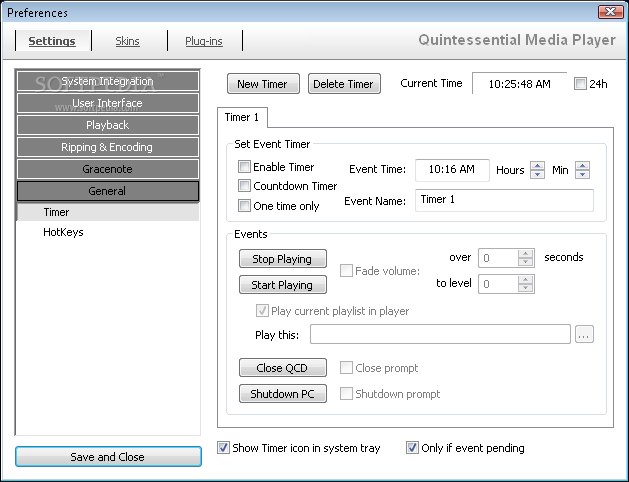The image size is (629, 482).
Task: Toggle Play current playlist in player
Action: click(x=262, y=310)
